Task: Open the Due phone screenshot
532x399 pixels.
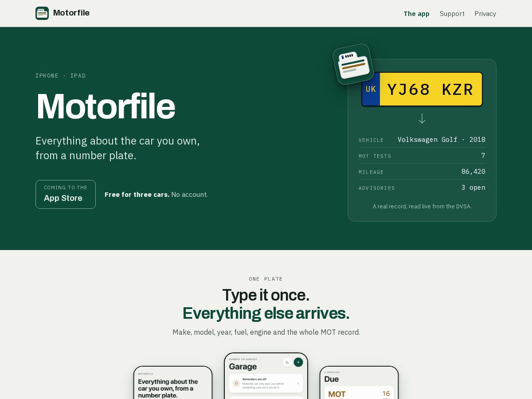Action: 359,383
